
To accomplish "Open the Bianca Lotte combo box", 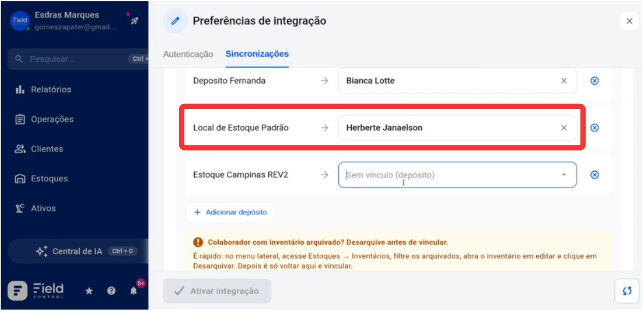I will click(457, 80).
